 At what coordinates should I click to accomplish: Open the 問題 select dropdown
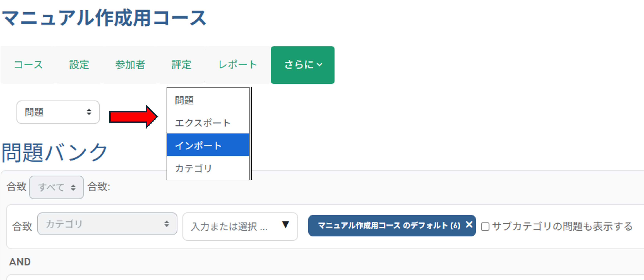click(58, 112)
